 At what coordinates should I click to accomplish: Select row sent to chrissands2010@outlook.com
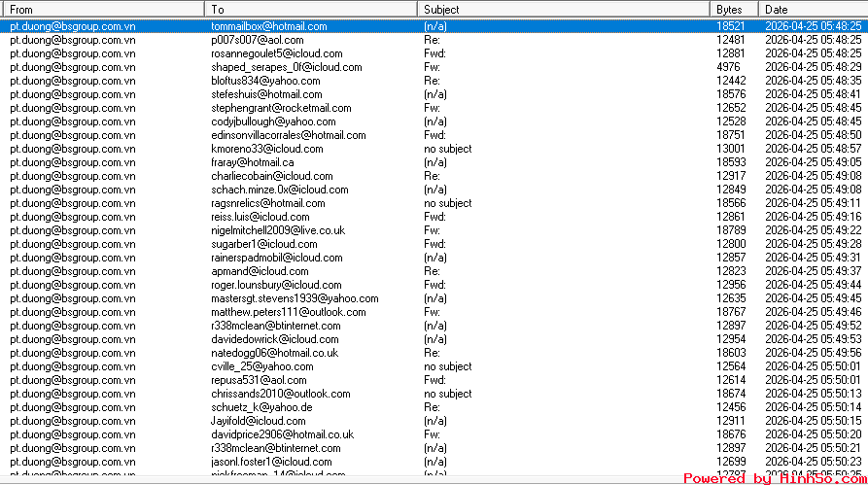434,394
